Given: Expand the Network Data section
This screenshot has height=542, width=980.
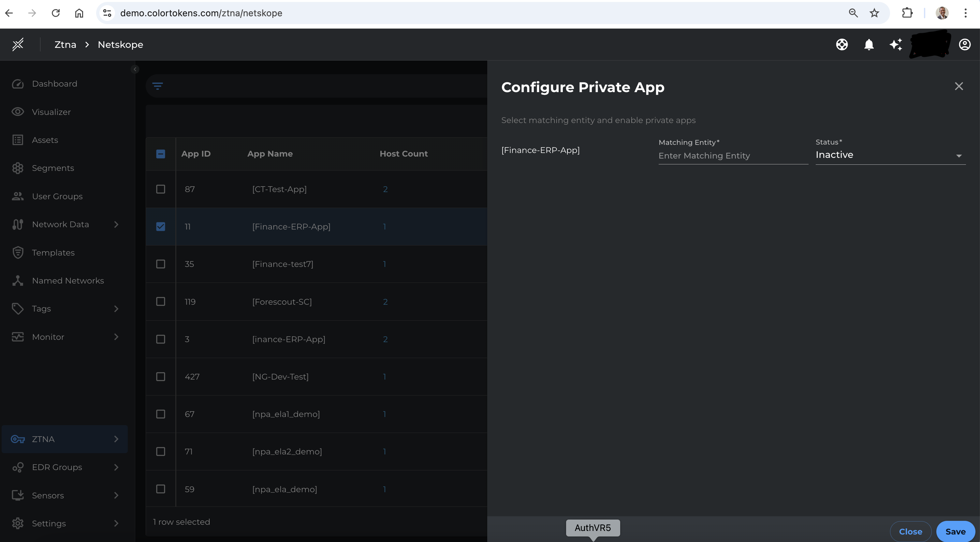Looking at the screenshot, I should coord(61,224).
